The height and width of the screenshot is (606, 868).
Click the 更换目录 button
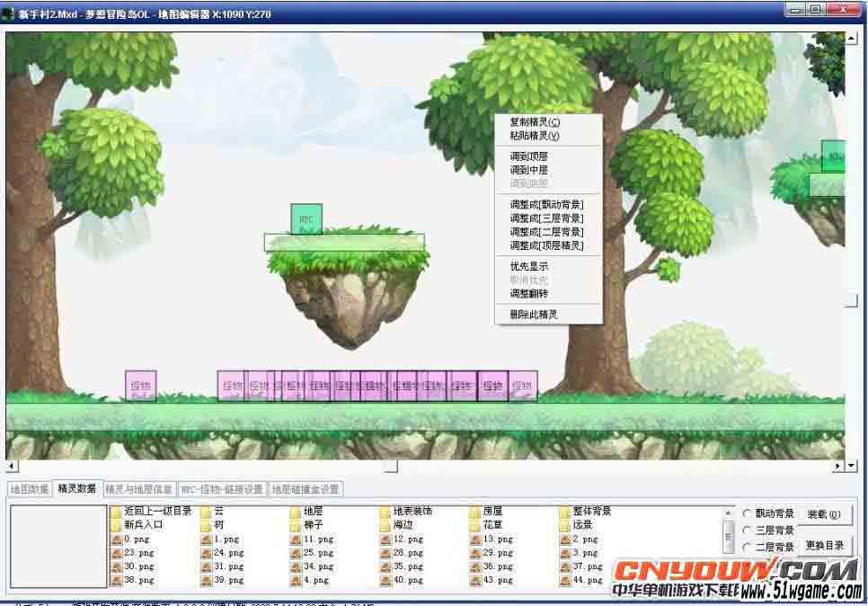pos(824,546)
